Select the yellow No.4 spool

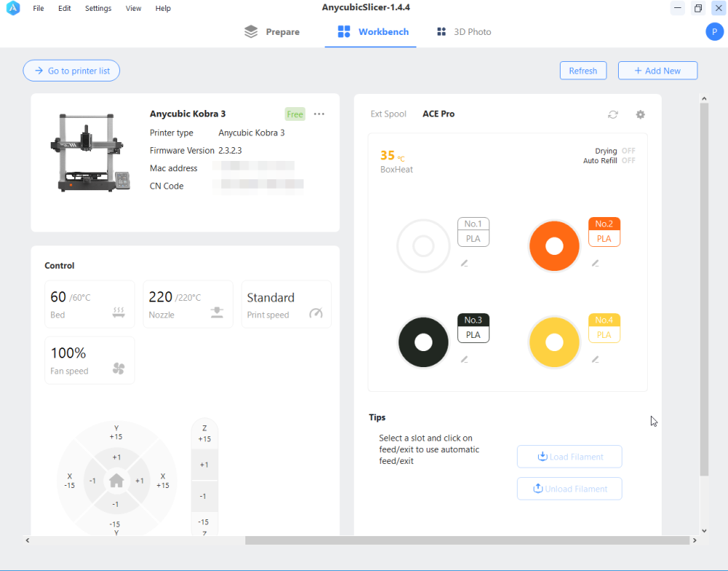click(554, 342)
